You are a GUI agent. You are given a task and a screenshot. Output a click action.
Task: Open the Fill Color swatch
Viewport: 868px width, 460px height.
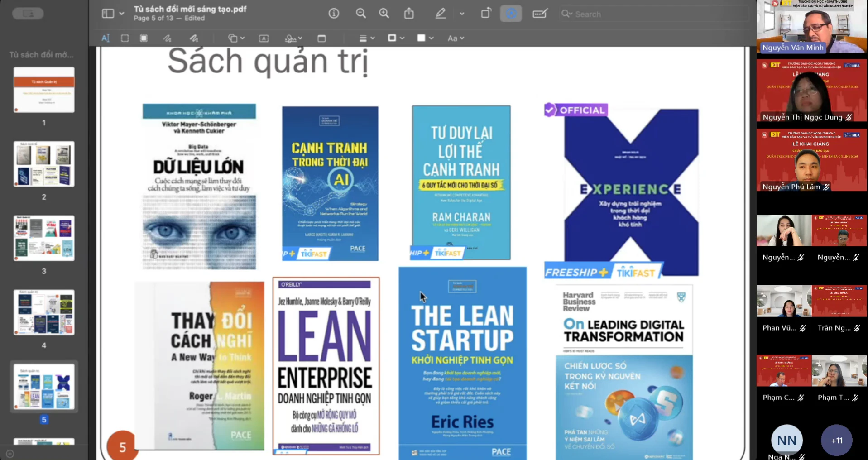click(x=421, y=38)
